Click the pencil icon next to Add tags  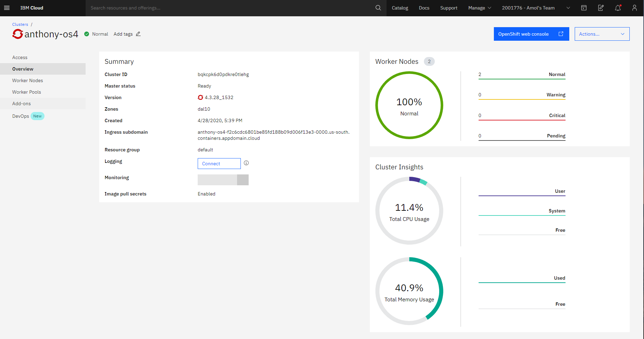(138, 34)
